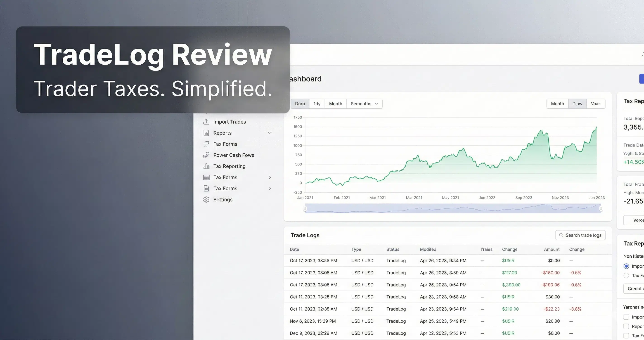Screen dimensions: 644x340
Task: Select the Tax Forms table icon
Action: coord(206,177)
